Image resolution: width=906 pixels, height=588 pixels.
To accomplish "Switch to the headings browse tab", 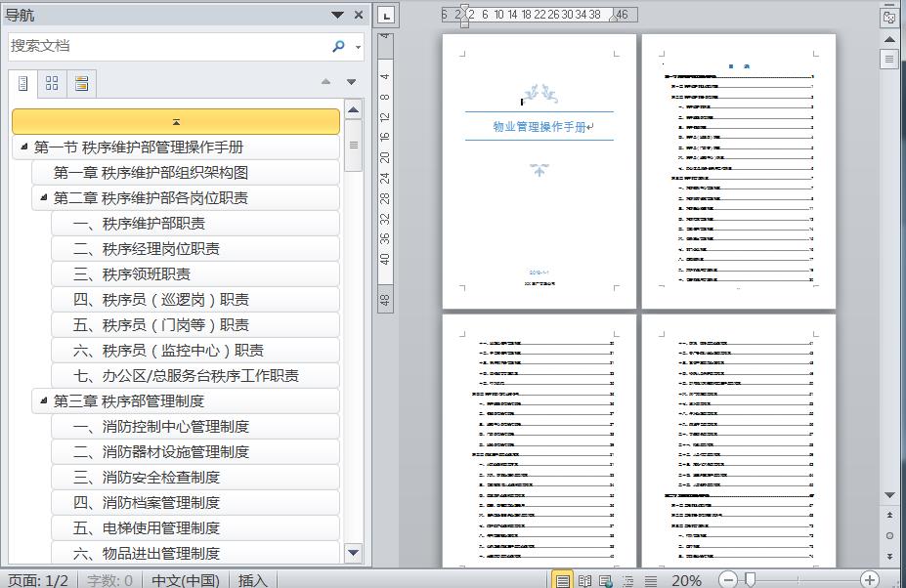I will point(23,84).
